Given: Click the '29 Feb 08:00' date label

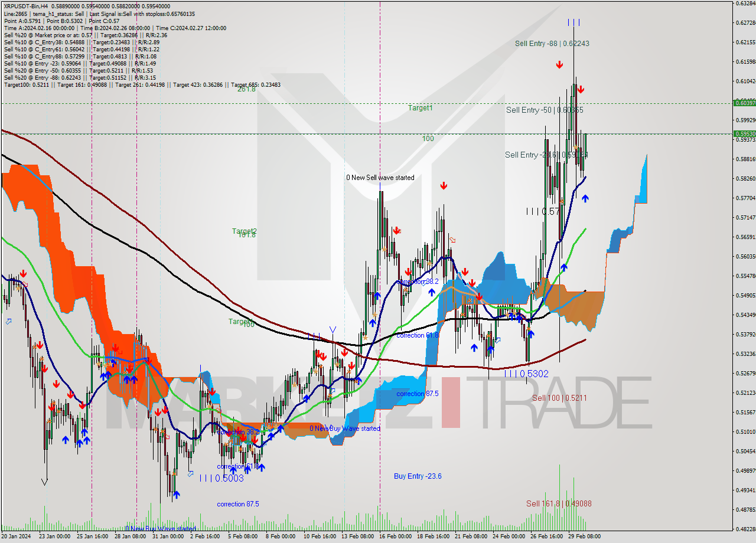Looking at the screenshot, I should coord(585,537).
